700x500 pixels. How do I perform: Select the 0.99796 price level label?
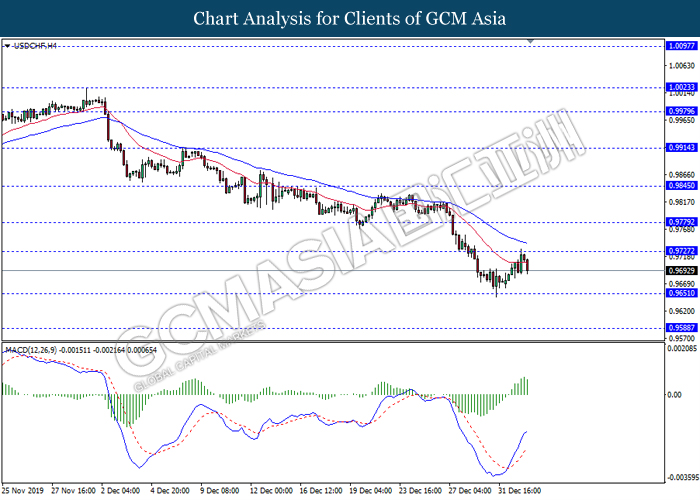681,111
